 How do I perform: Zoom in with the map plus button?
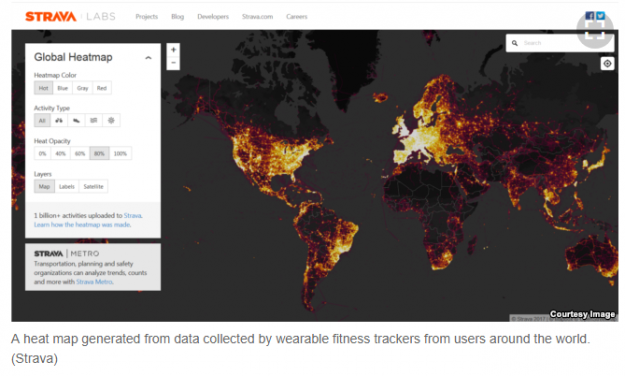(x=173, y=50)
